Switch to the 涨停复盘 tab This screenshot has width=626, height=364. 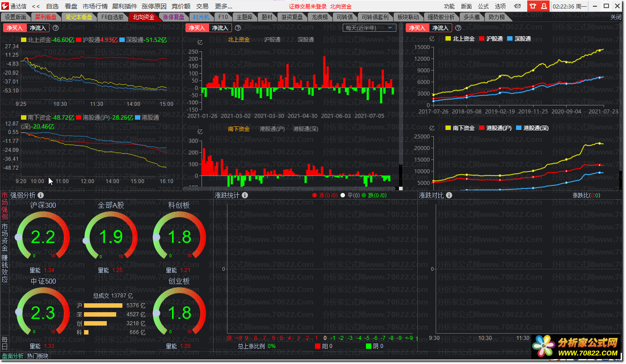(173, 17)
